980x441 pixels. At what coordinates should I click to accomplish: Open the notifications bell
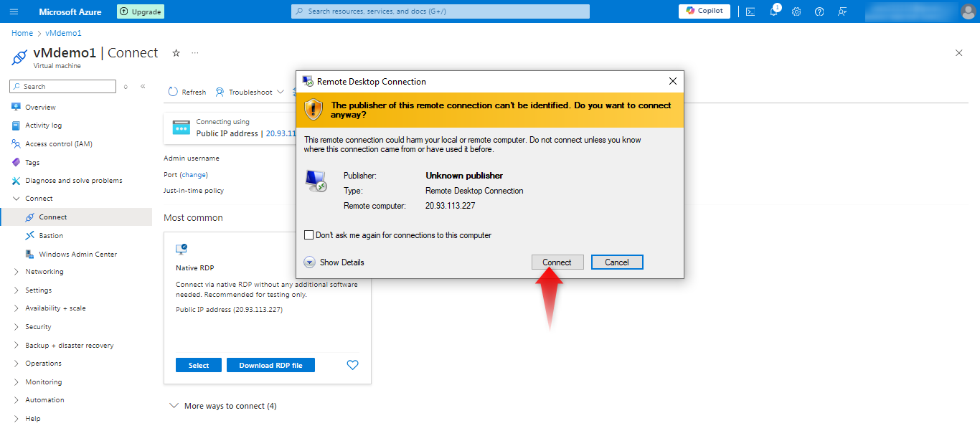click(x=773, y=11)
